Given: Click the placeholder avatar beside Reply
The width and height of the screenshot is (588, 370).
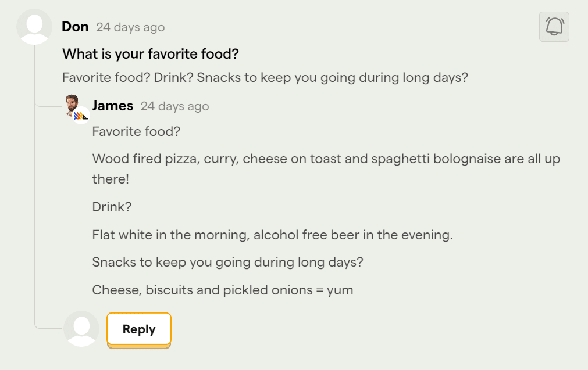Looking at the screenshot, I should [81, 329].
